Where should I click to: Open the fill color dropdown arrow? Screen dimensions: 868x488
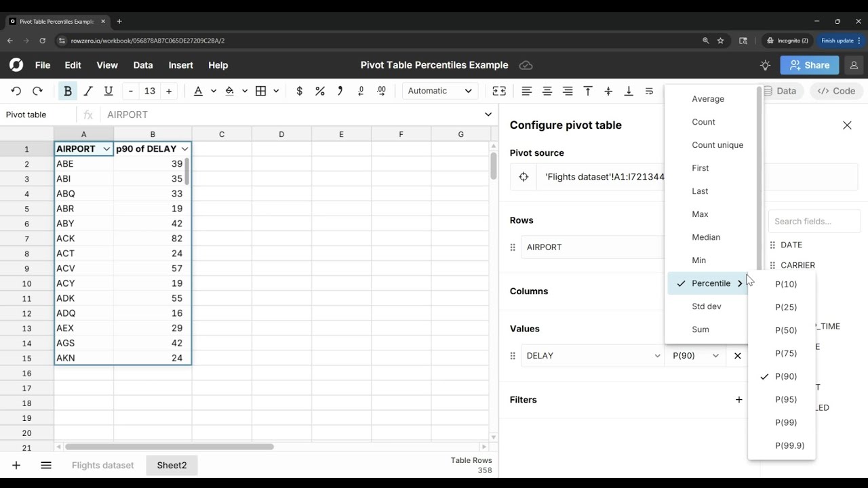[x=244, y=91]
